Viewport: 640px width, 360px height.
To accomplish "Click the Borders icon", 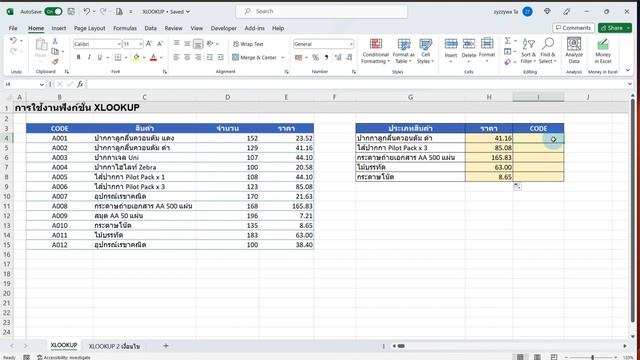I will 118,58.
